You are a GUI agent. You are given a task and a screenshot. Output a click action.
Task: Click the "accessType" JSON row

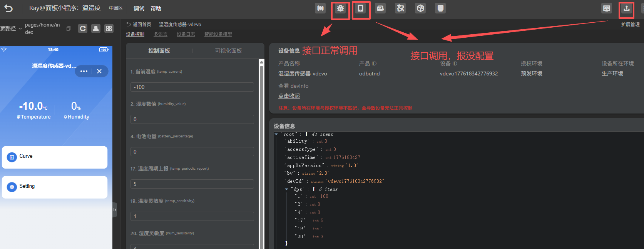(310, 149)
